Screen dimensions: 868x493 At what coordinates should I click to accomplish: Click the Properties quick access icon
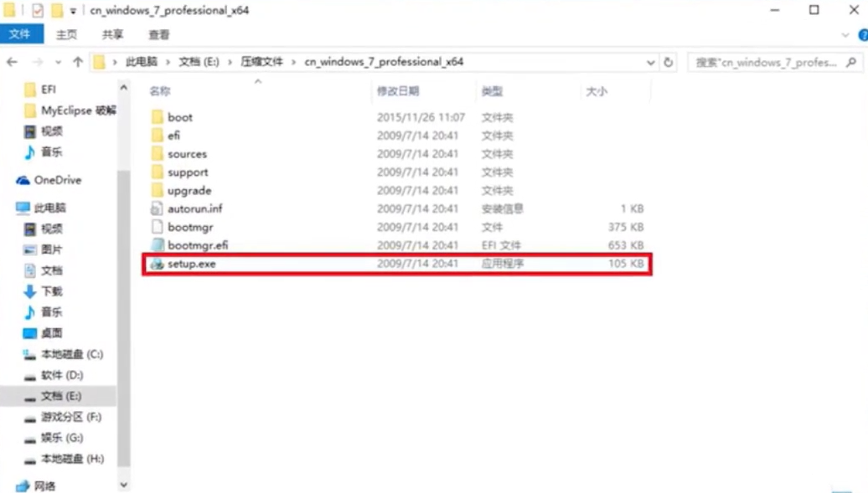[x=38, y=10]
